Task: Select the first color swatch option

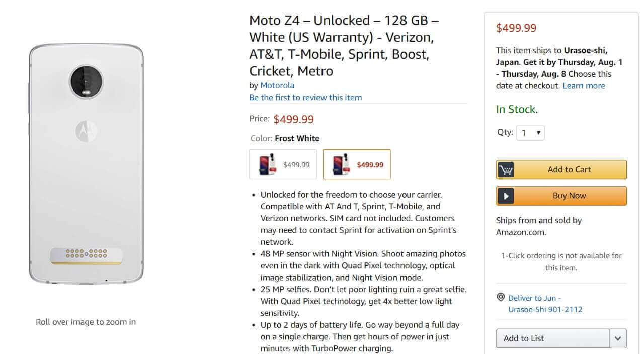Action: 283,164
